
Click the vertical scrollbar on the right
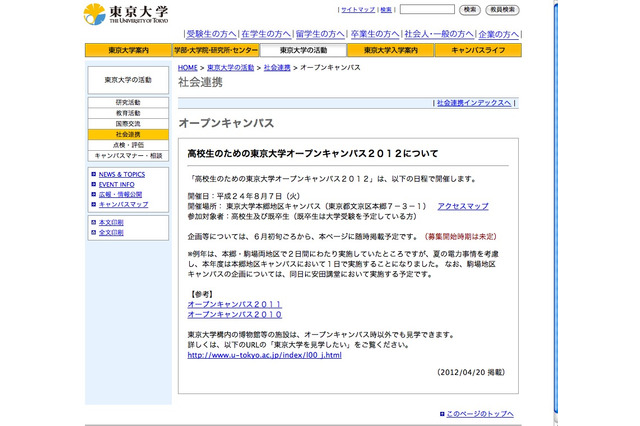pyautogui.click(x=556, y=208)
